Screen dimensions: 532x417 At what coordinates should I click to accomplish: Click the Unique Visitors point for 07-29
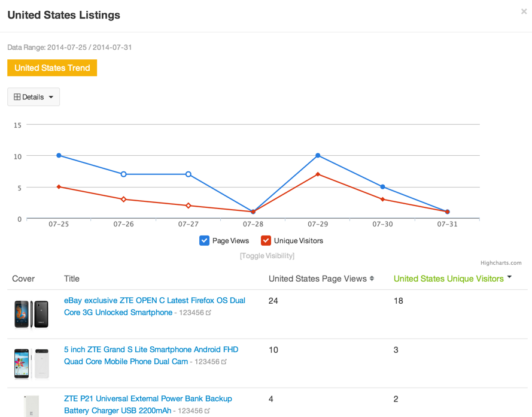click(x=318, y=174)
